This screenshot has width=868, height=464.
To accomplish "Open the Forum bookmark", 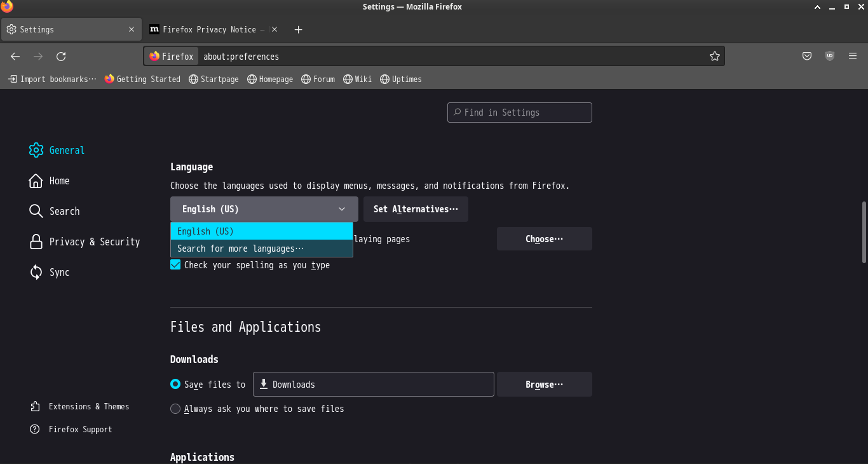I will click(x=318, y=79).
